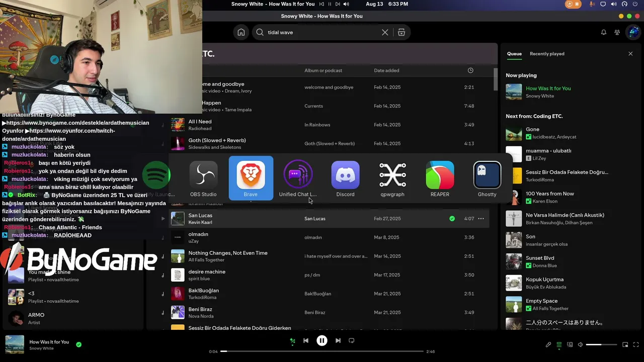Select the 'Nothing Changes, Not Even Time' track
Viewport: 644px width, 362px height.
(x=228, y=253)
